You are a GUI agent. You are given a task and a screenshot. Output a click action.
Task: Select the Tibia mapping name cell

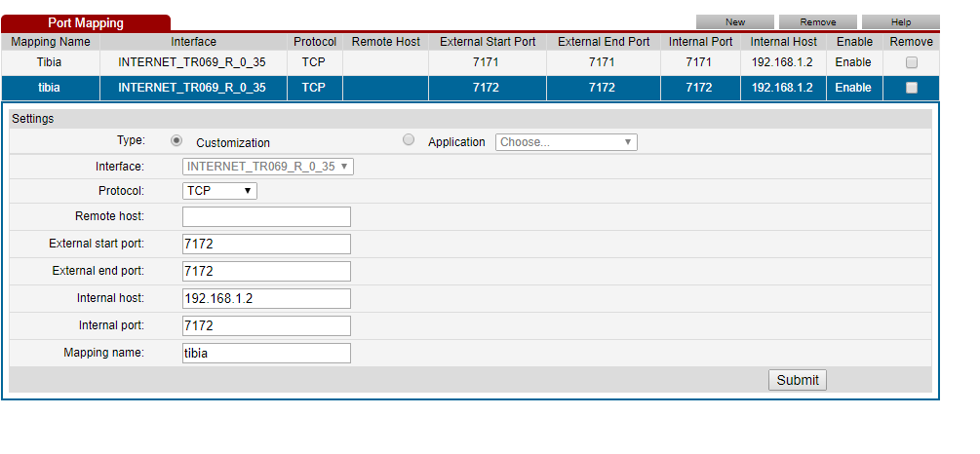point(50,62)
